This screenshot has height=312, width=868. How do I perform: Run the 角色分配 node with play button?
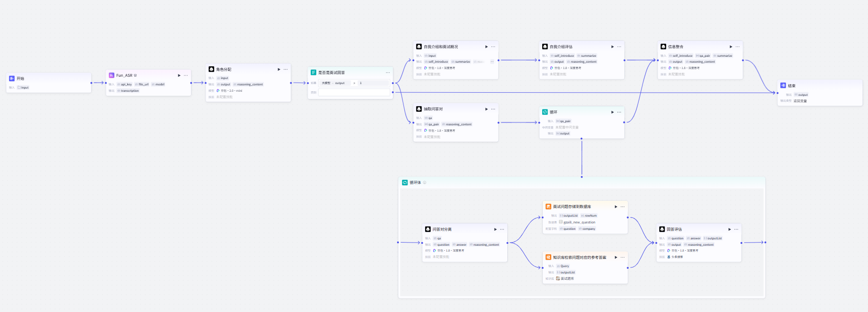[279, 69]
